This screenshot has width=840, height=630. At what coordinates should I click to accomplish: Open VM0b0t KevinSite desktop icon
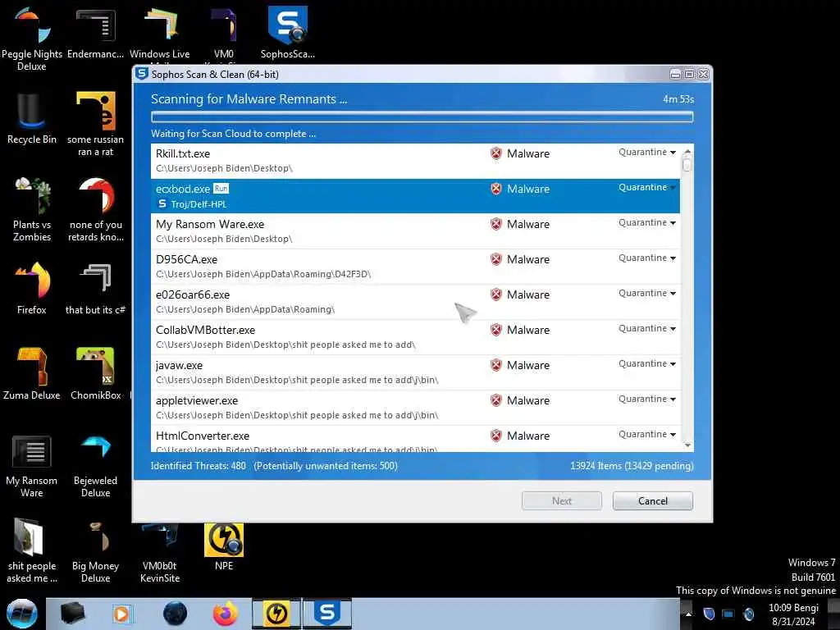[x=160, y=555]
